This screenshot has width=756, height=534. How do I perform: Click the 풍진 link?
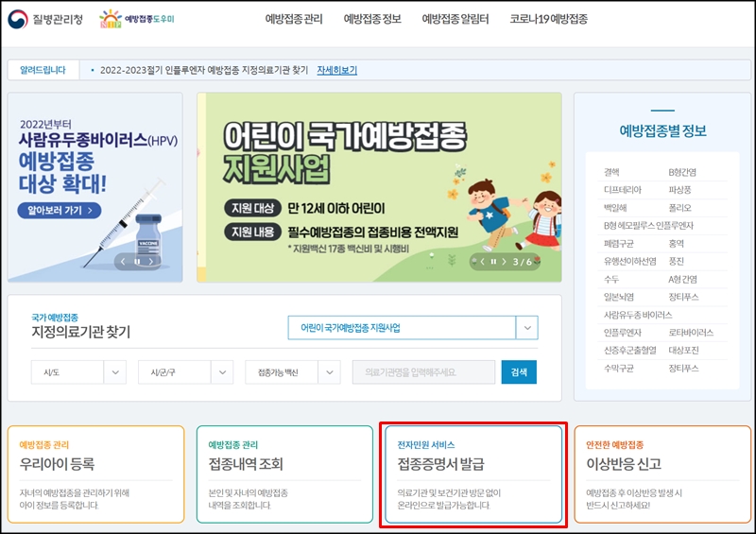[676, 262]
